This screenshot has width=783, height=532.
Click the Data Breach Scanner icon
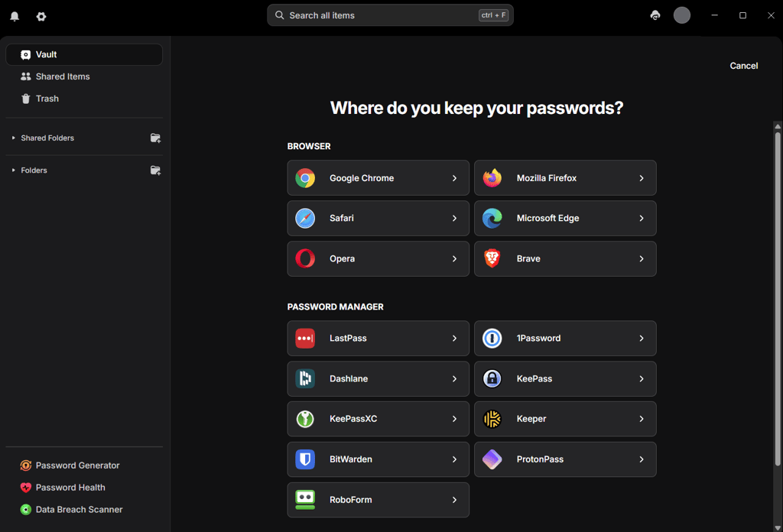coord(26,510)
